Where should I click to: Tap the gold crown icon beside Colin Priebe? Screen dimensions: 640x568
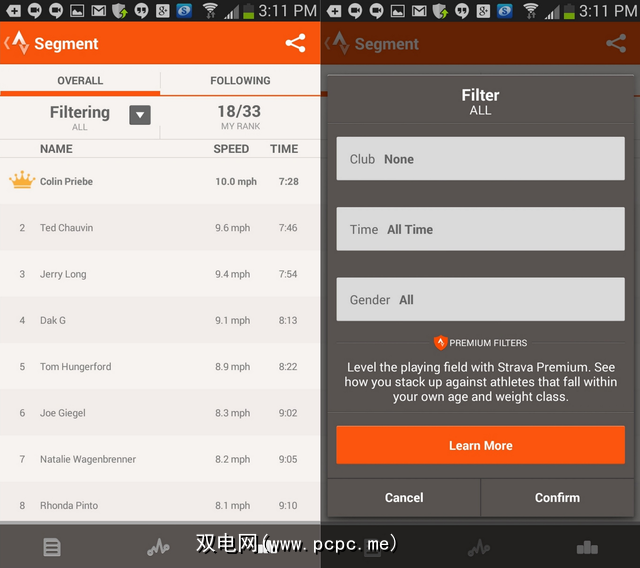click(x=22, y=180)
